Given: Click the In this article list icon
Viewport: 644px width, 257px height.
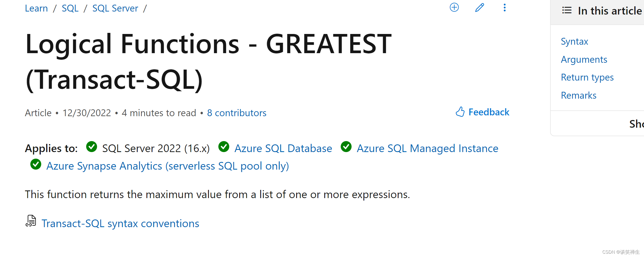Looking at the screenshot, I should pyautogui.click(x=567, y=10).
